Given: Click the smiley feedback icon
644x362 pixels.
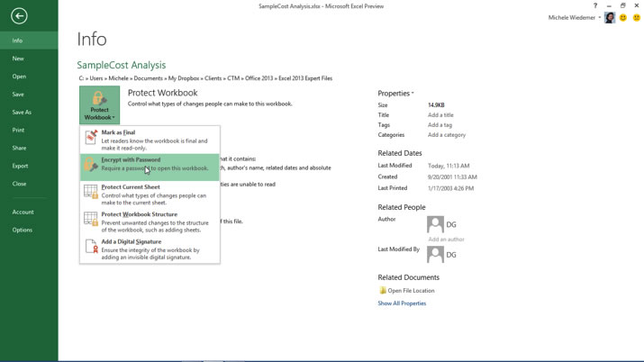Looking at the screenshot, I should [622, 18].
